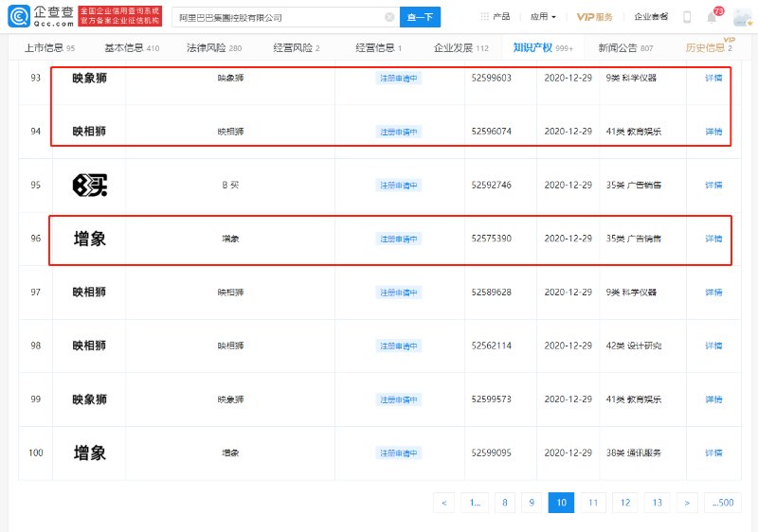Jump to last page ...500

[723, 503]
